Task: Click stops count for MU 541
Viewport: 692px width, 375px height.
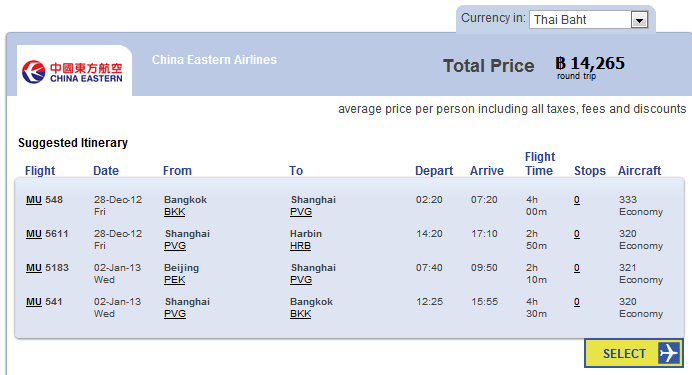Action: (577, 302)
